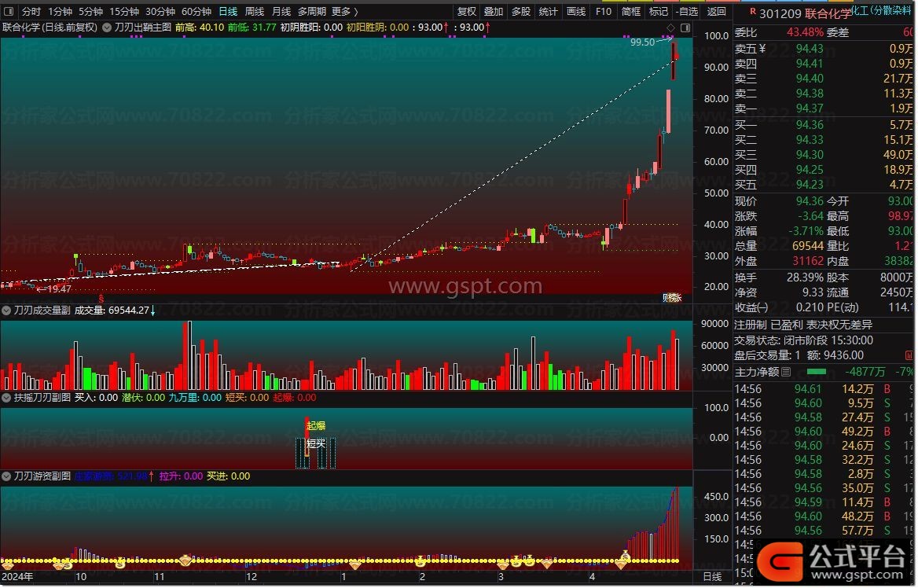Viewport: 918px width, 588px height.
Task: Open F10 company information
Action: click(x=603, y=11)
